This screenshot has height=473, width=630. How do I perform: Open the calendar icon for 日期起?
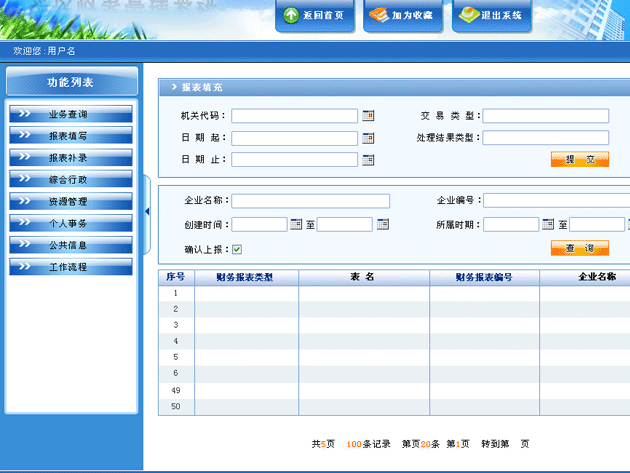point(368,138)
